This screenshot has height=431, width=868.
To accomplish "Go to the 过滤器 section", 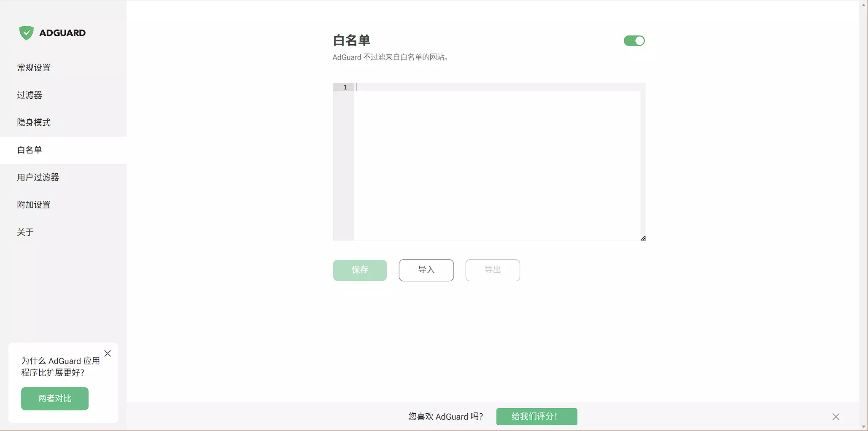I will point(30,95).
